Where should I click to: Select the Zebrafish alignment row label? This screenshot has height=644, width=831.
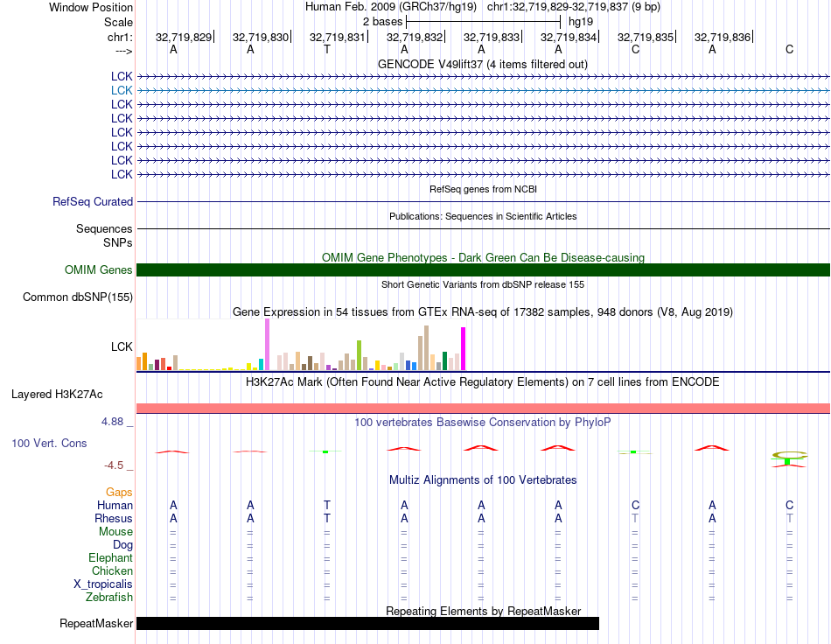click(x=109, y=598)
